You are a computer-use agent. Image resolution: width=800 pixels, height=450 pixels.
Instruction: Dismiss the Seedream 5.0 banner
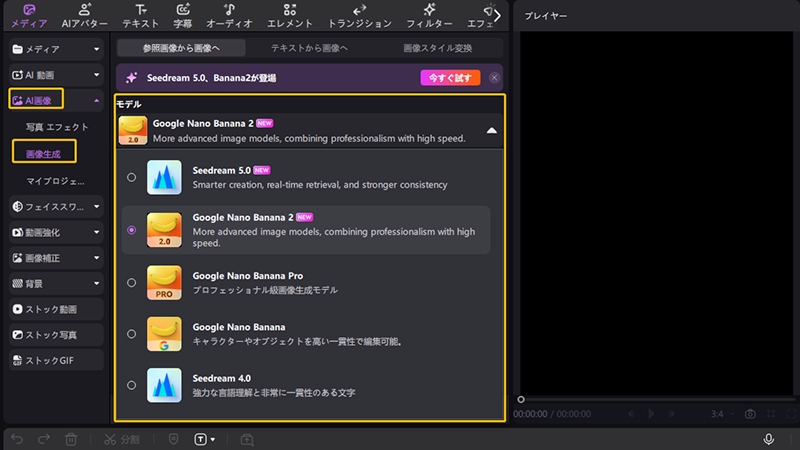[x=494, y=78]
